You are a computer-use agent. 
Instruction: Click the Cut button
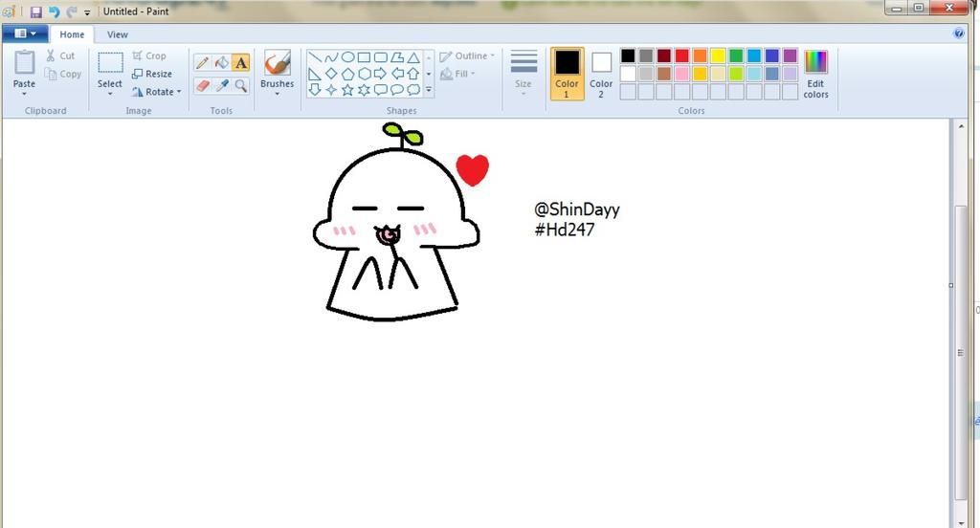(x=60, y=55)
